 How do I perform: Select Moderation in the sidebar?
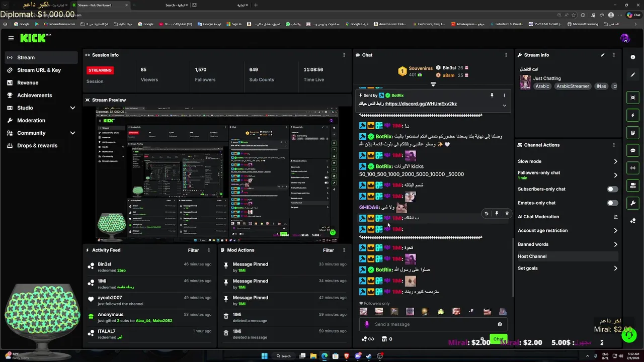point(41,120)
